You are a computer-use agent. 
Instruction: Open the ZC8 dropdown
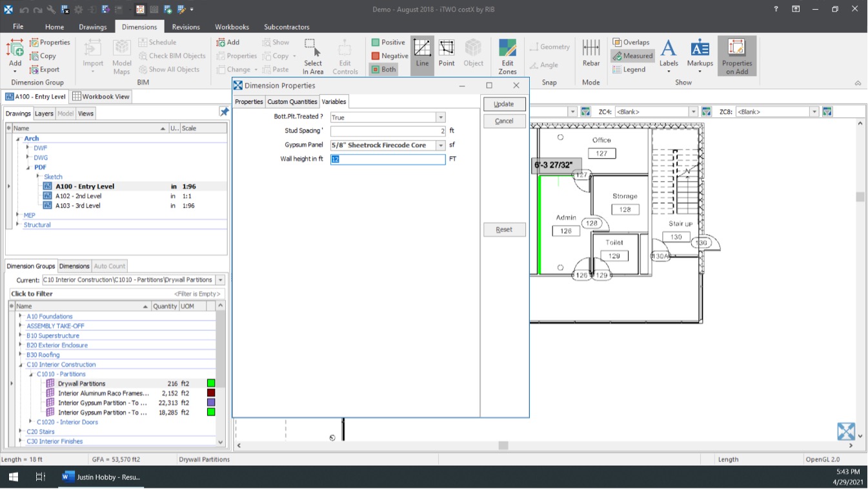coord(814,112)
